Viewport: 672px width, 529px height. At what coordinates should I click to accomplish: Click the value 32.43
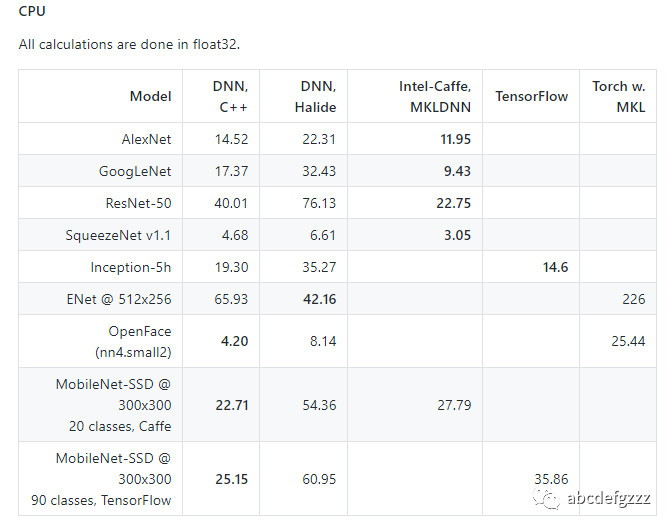click(319, 171)
